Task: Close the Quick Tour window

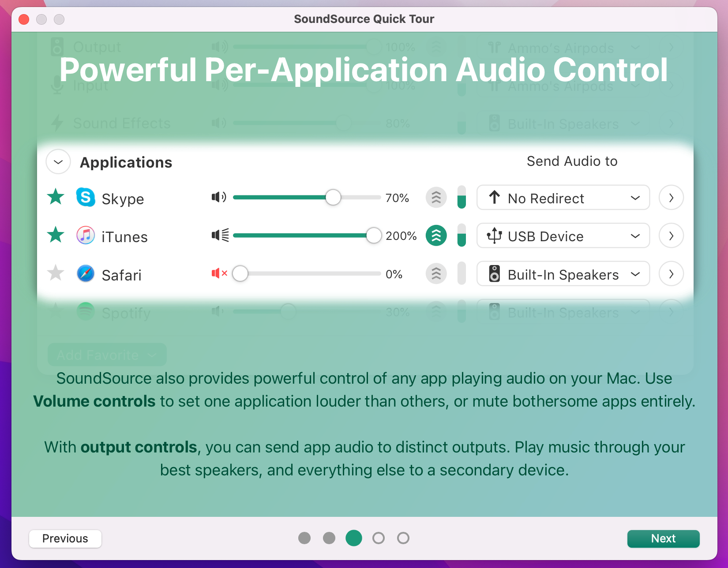Action: (24, 19)
